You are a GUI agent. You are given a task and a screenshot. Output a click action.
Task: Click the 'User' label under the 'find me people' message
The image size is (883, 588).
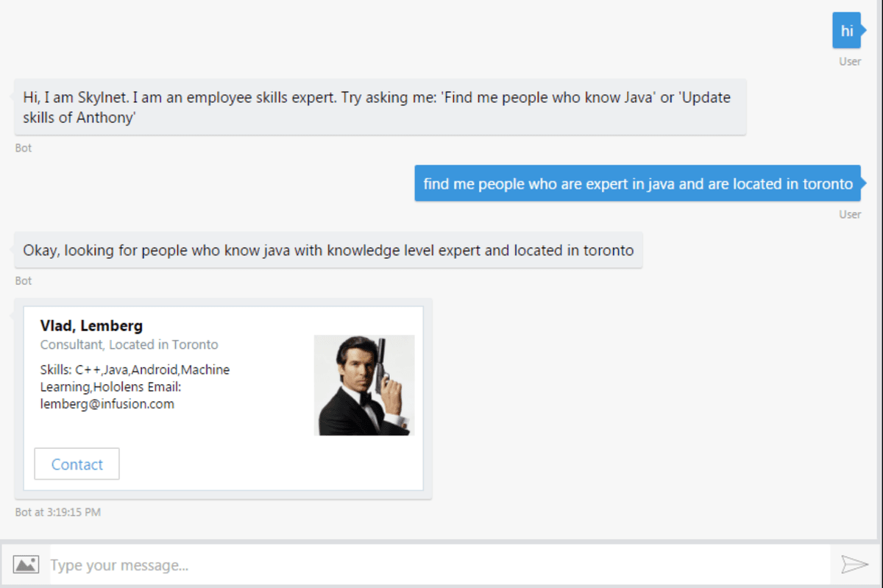click(850, 214)
